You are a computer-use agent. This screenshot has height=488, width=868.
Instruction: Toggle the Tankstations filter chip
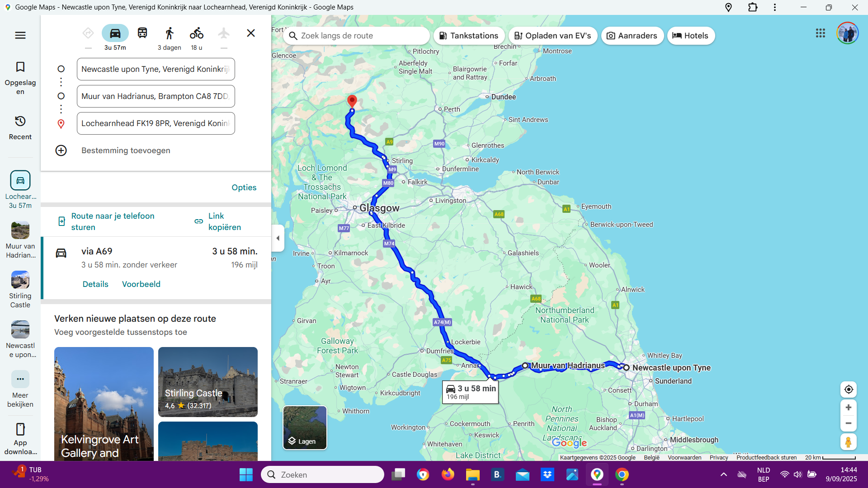point(468,36)
